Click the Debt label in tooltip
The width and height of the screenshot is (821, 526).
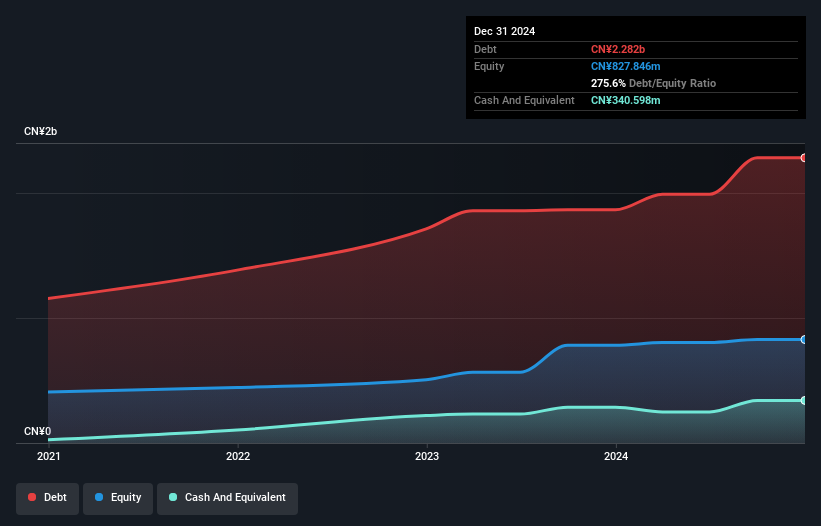[x=485, y=49]
